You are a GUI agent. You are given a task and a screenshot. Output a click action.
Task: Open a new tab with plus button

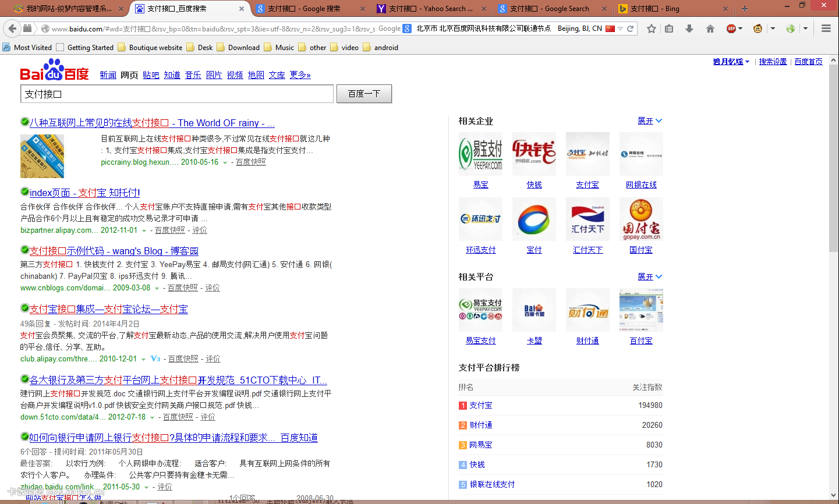click(x=744, y=9)
